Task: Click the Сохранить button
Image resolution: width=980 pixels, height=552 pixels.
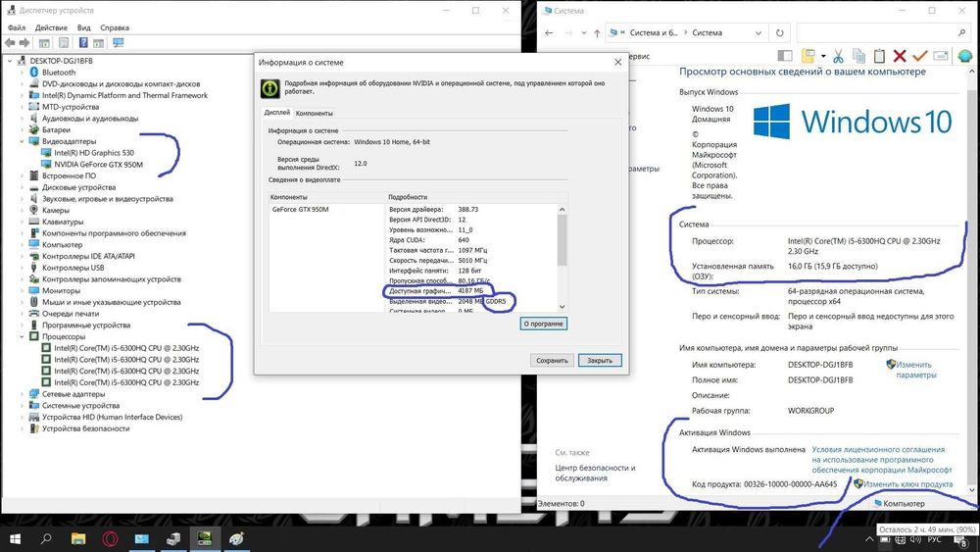Action: point(552,361)
